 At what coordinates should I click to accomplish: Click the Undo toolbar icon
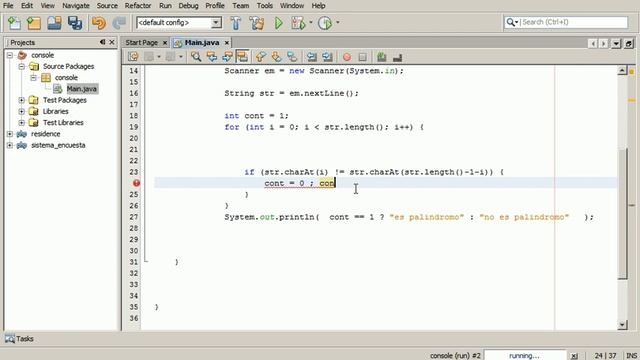99,23
